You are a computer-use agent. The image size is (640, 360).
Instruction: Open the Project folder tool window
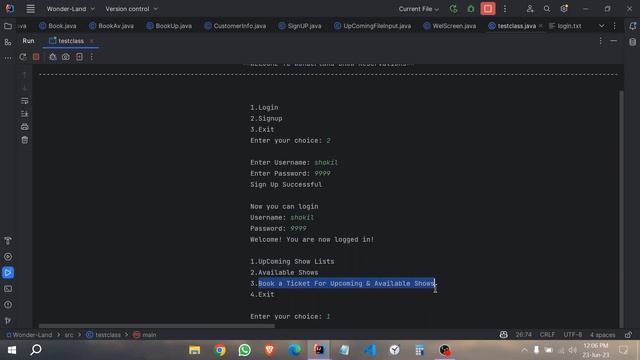(x=8, y=26)
